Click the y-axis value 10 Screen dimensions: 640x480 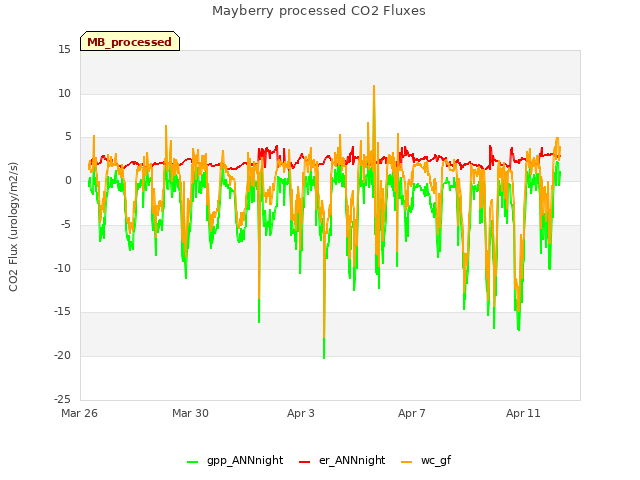pos(64,93)
